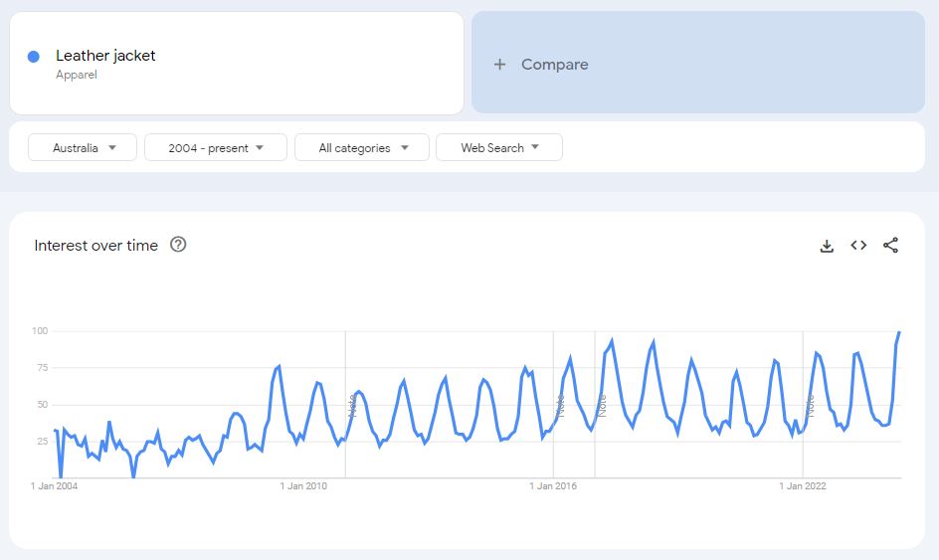Open the Australia region dropdown
This screenshot has width=939, height=560.
83,147
